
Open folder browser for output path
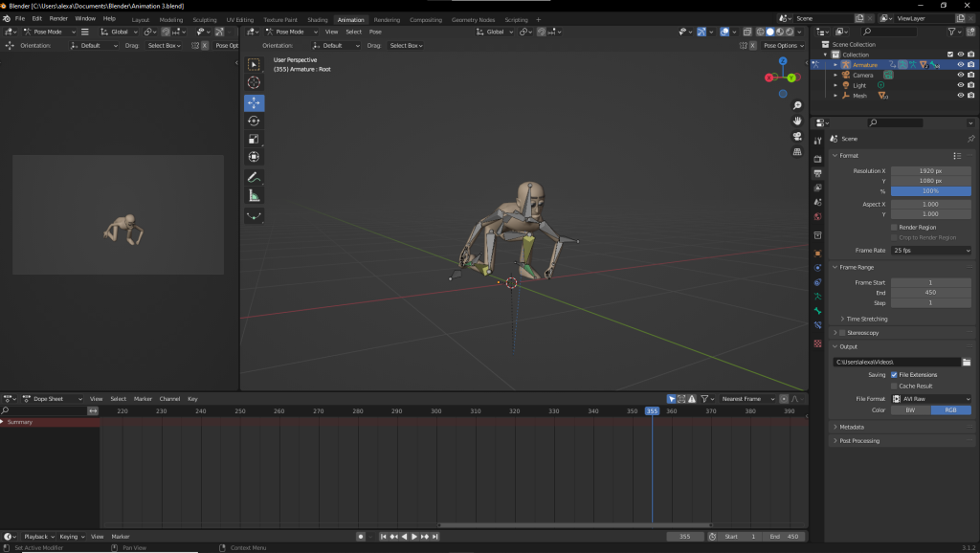click(967, 363)
